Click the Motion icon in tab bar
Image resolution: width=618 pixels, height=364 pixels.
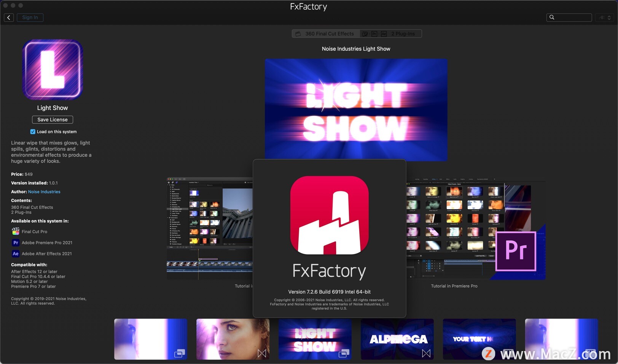pyautogui.click(x=365, y=34)
